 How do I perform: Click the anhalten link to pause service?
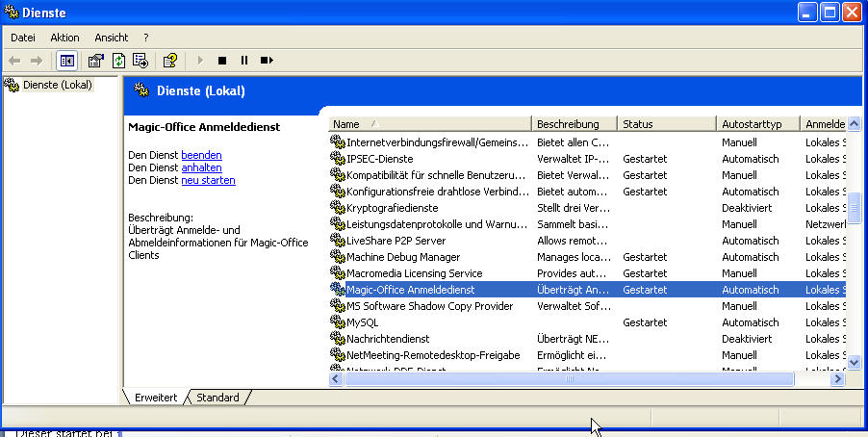click(x=201, y=167)
